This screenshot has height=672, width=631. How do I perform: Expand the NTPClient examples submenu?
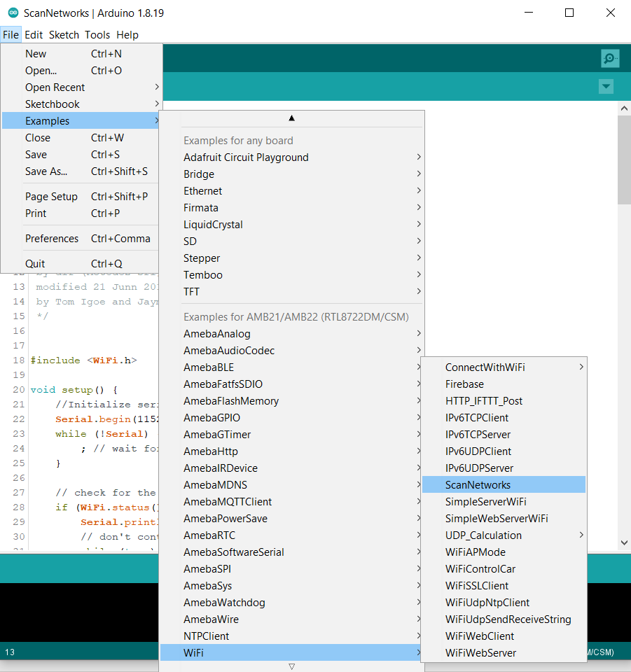[x=291, y=636]
